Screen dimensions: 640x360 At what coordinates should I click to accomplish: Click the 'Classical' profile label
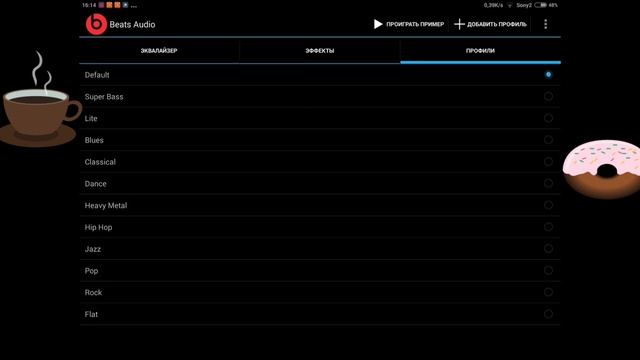pos(100,162)
